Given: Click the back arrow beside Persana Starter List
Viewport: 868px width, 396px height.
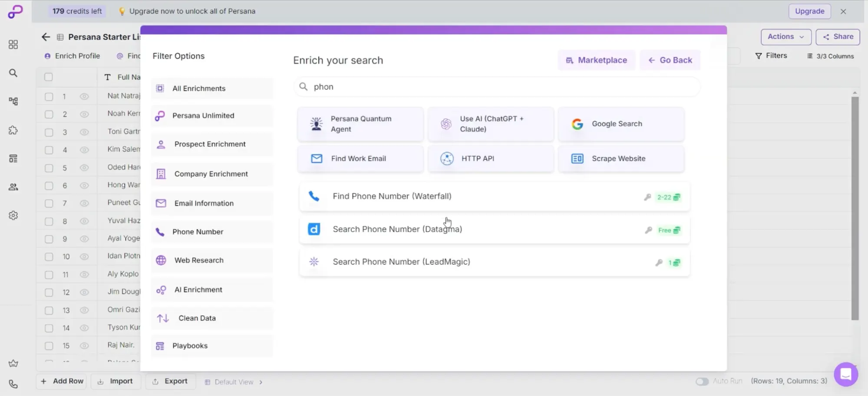Looking at the screenshot, I should coord(46,37).
